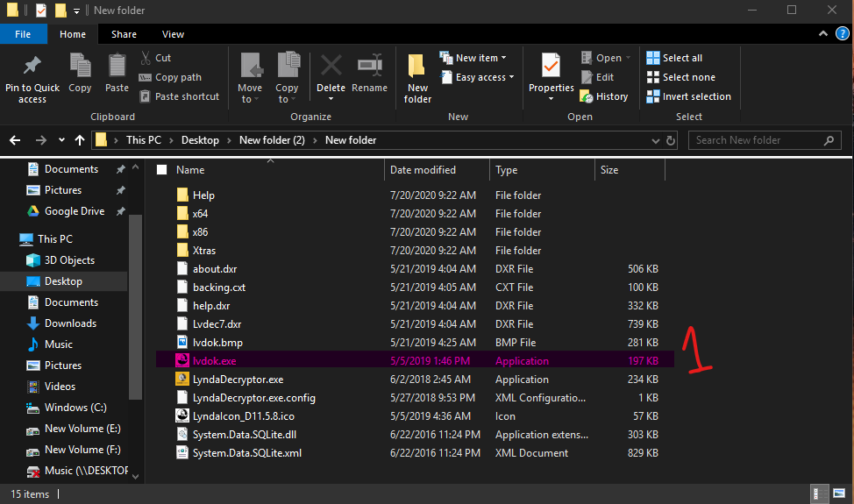Rename the selected file
The height and width of the screenshot is (504, 854).
[369, 74]
